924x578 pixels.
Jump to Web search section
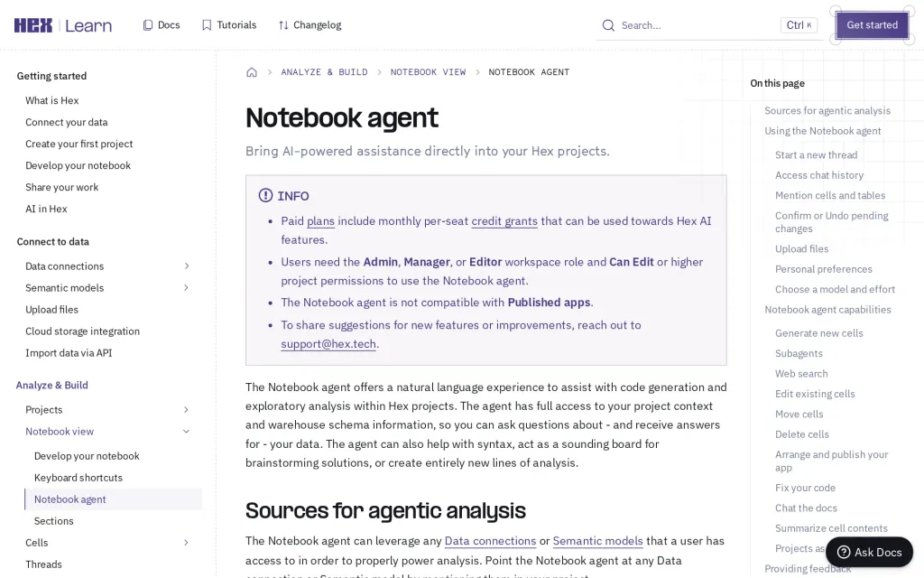click(x=801, y=373)
